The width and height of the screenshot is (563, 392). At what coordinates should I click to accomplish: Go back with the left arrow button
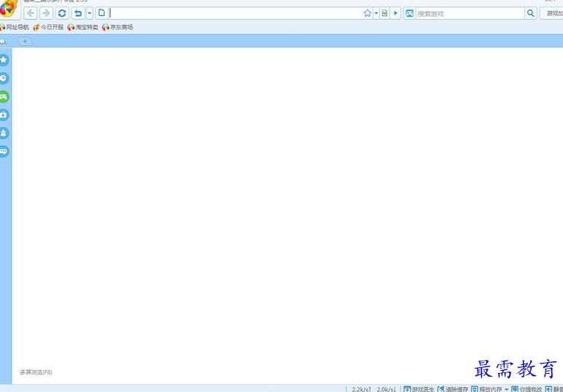[x=31, y=14]
